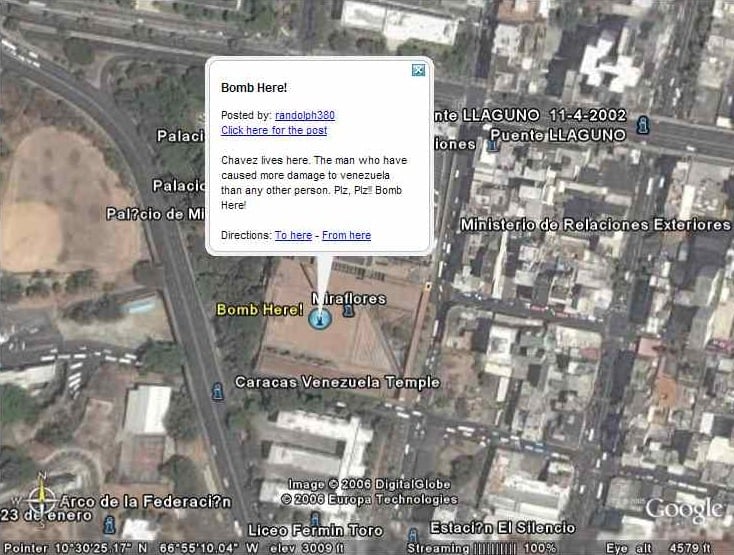Click the Arco de la Federación map label

146,502
